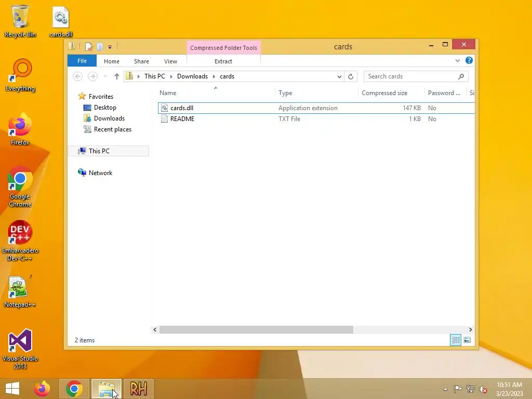Screen dimensions: 532x399
Task: Click the File Explorer taskbar icon
Action: pos(107,389)
